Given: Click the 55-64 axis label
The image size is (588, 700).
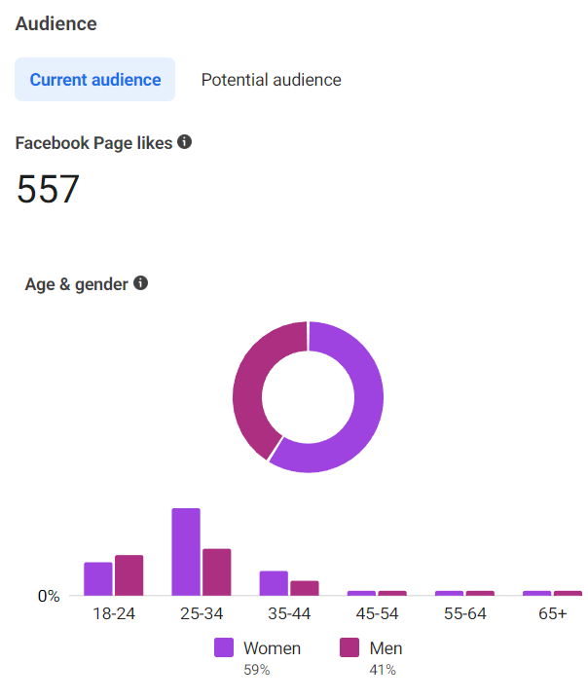Looking at the screenshot, I should (x=464, y=613).
